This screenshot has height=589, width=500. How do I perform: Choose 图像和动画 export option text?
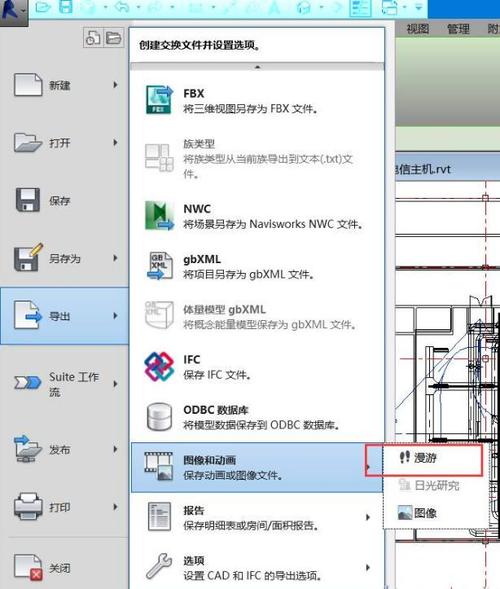click(x=233, y=468)
